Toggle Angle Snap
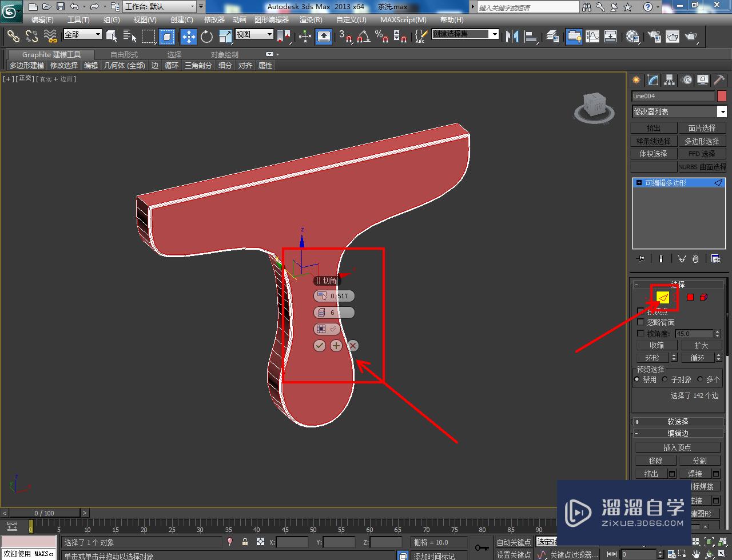Viewport: 732px width, 560px height. pyautogui.click(x=364, y=37)
